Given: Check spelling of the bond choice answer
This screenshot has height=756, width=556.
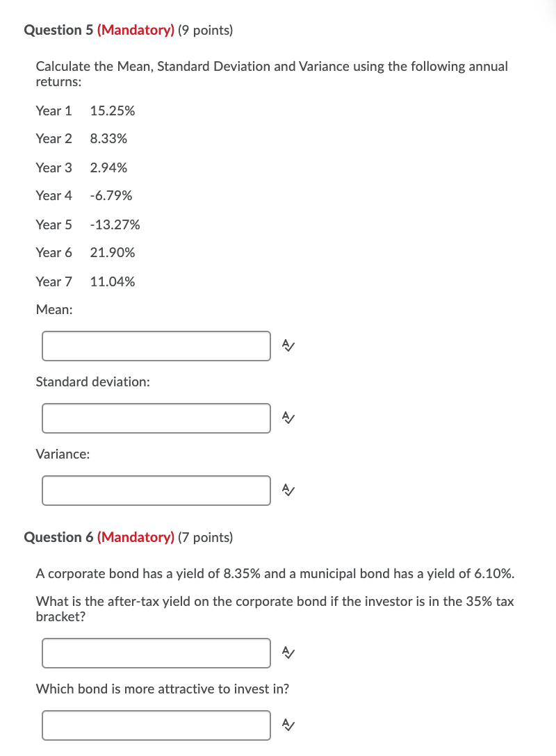Looking at the screenshot, I should point(286,725).
